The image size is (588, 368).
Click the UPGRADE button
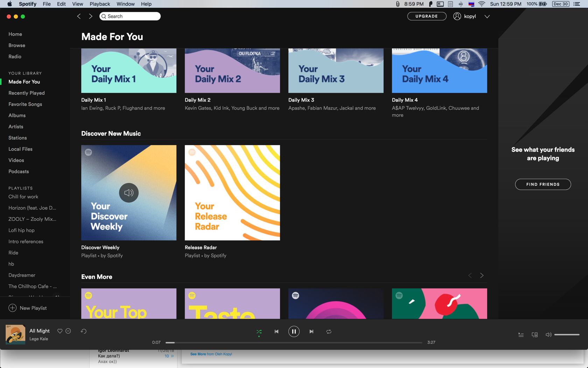427,16
